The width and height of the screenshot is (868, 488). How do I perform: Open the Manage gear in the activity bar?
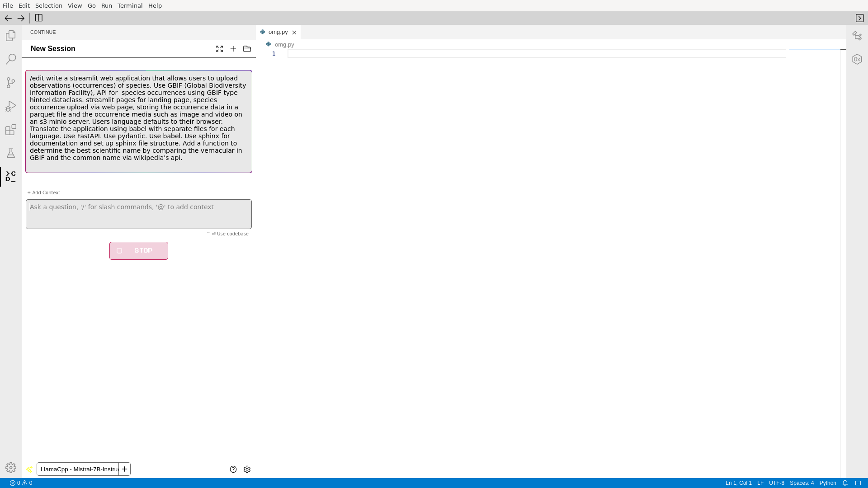11,468
